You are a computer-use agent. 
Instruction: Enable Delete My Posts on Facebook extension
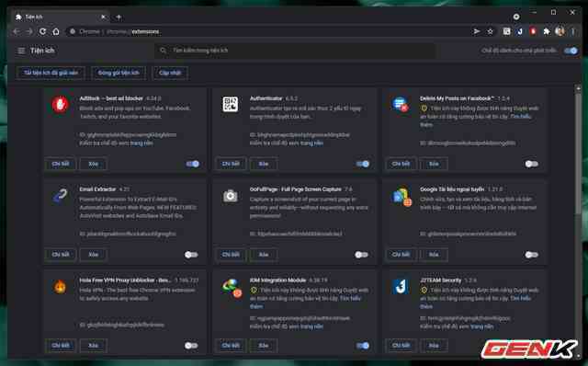click(x=531, y=164)
